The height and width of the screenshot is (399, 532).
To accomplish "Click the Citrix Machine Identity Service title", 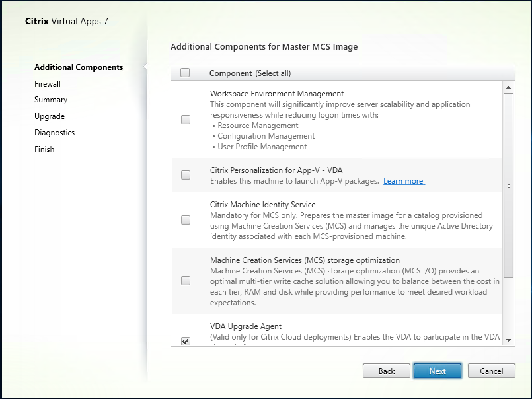I will tap(262, 205).
